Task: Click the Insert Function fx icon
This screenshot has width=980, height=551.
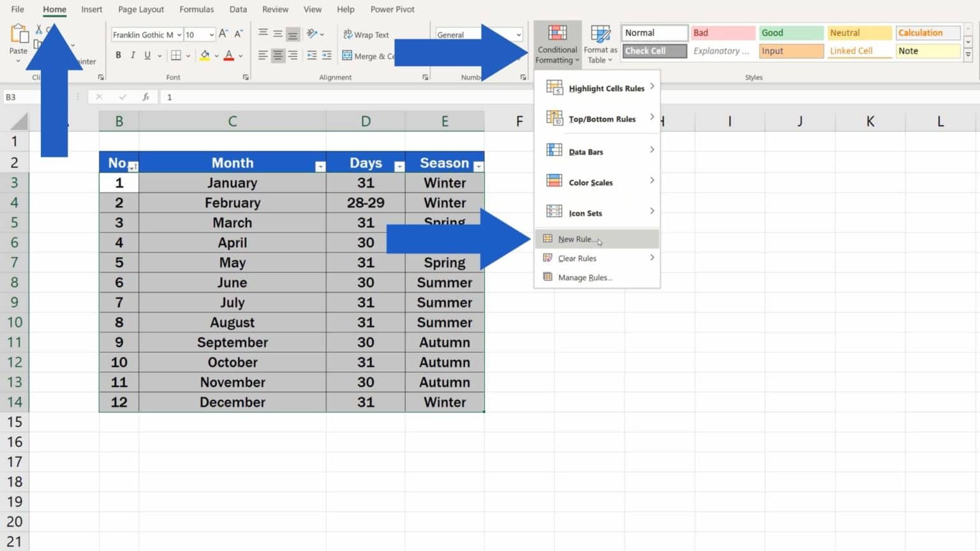Action: click(x=146, y=97)
